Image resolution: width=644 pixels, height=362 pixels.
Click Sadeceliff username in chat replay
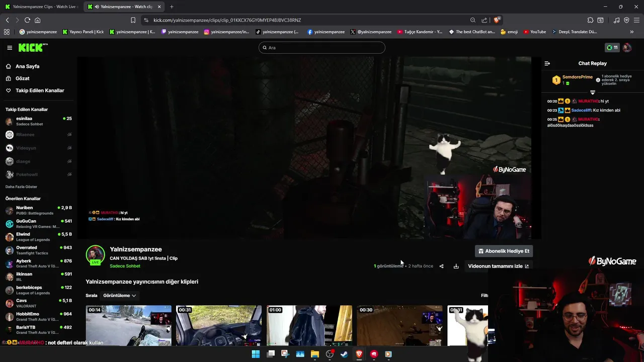(581, 110)
